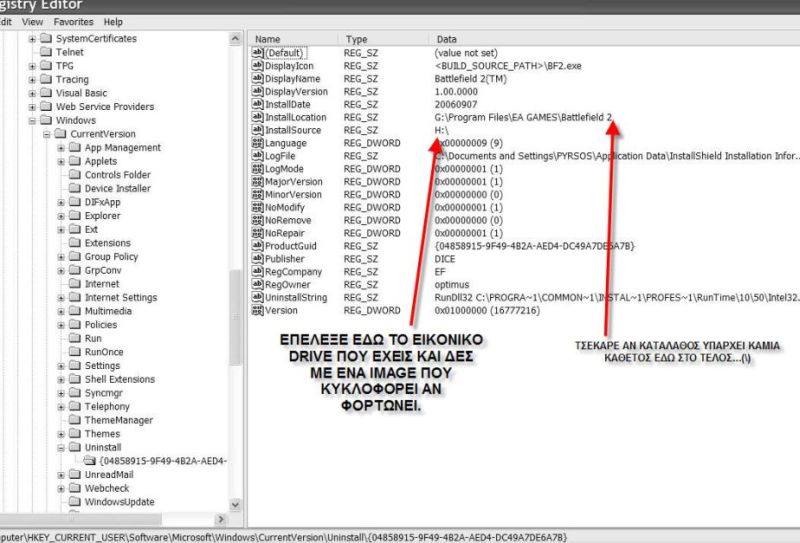Expand the Visual Basic key
The width and height of the screenshot is (800, 543).
click(32, 93)
